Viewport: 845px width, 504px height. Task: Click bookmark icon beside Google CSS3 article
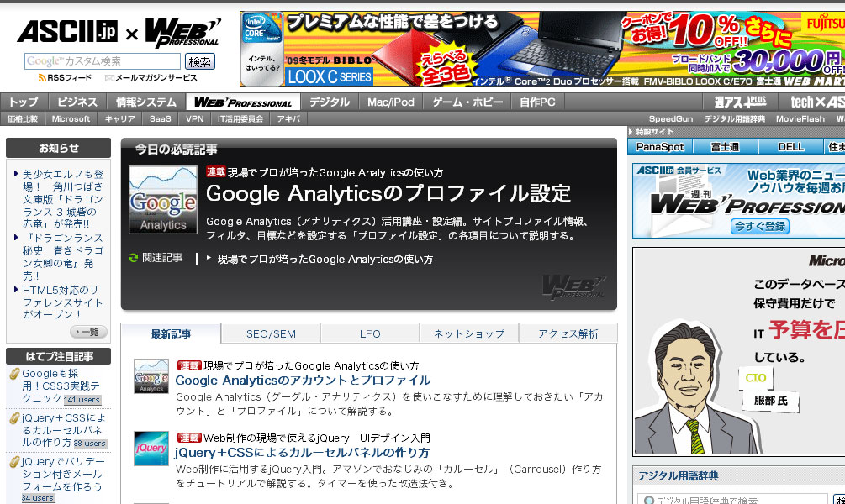click(13, 374)
